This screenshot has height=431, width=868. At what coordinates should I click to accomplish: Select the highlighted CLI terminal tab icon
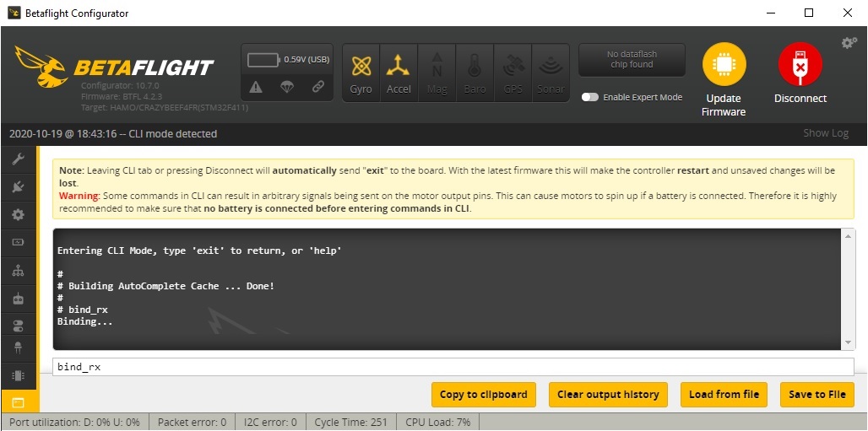[x=19, y=402]
